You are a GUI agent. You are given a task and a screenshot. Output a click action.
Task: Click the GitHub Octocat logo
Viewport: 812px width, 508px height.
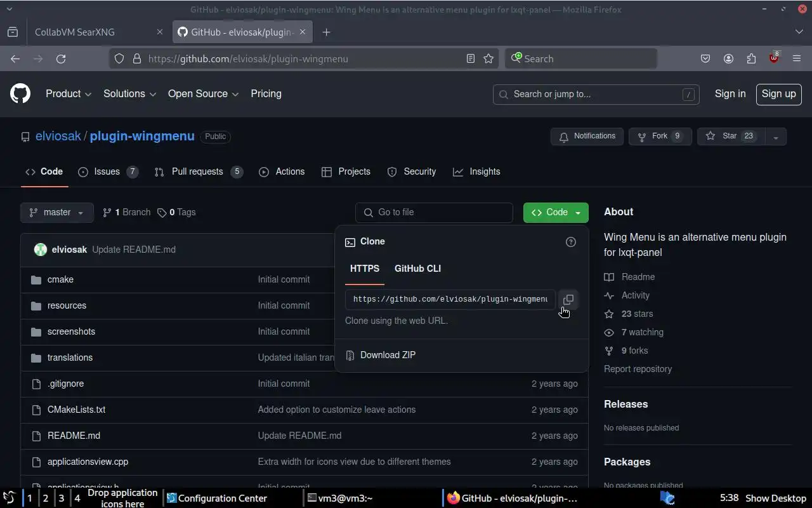coord(20,94)
